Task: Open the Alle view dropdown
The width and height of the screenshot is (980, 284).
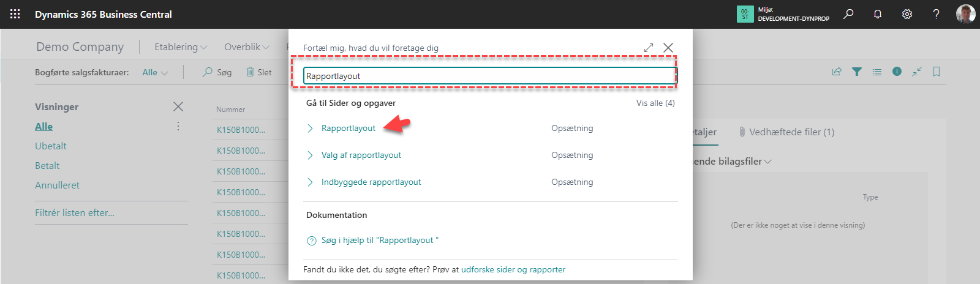Action: pos(155,72)
